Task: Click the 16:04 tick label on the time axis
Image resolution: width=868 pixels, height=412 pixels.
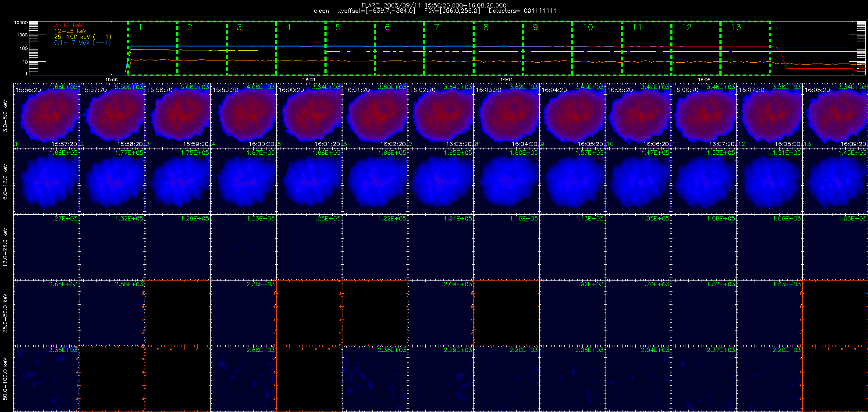Action: click(x=506, y=80)
